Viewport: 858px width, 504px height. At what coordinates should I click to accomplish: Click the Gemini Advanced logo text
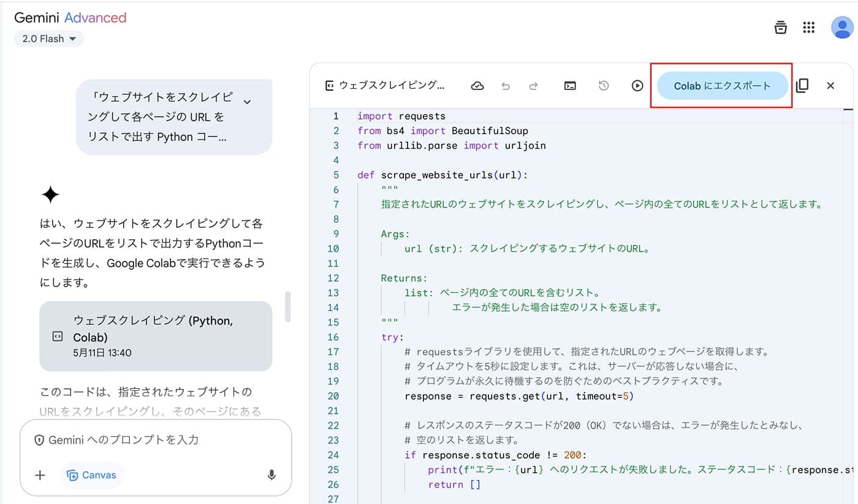click(x=70, y=18)
